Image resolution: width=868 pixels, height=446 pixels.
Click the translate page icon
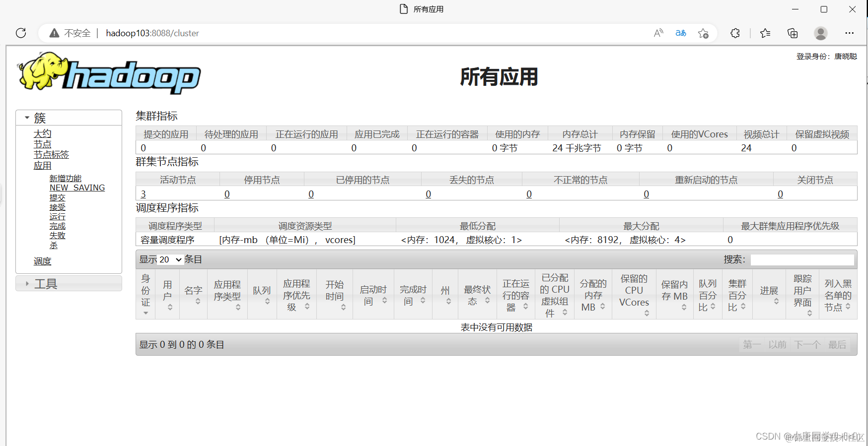point(681,33)
